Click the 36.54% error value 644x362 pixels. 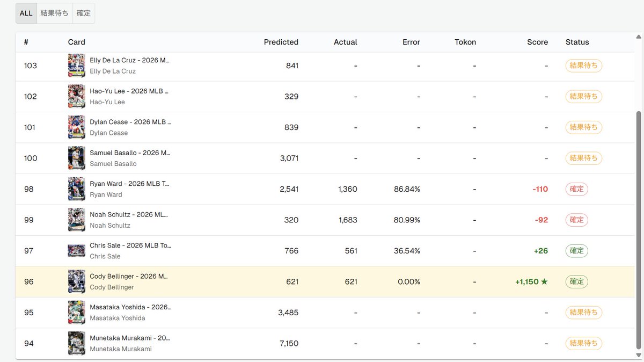tap(406, 251)
